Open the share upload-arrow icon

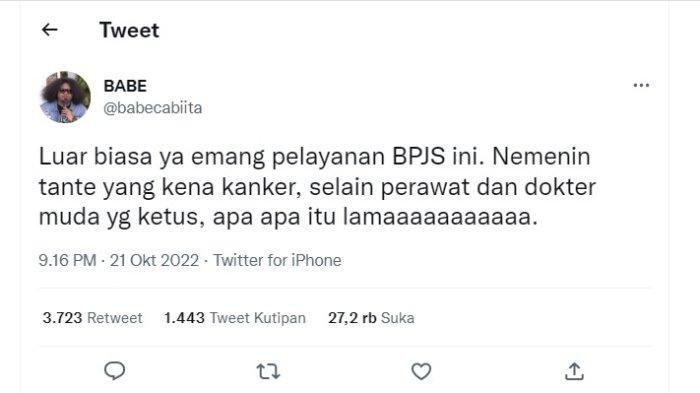(574, 371)
